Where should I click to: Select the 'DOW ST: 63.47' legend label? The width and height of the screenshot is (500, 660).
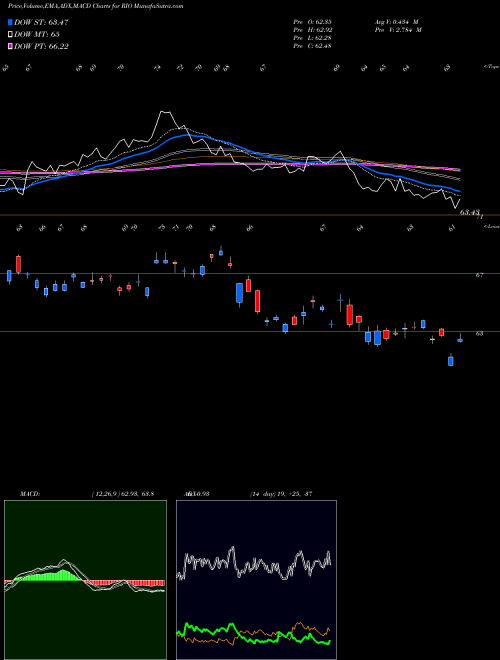click(41, 22)
